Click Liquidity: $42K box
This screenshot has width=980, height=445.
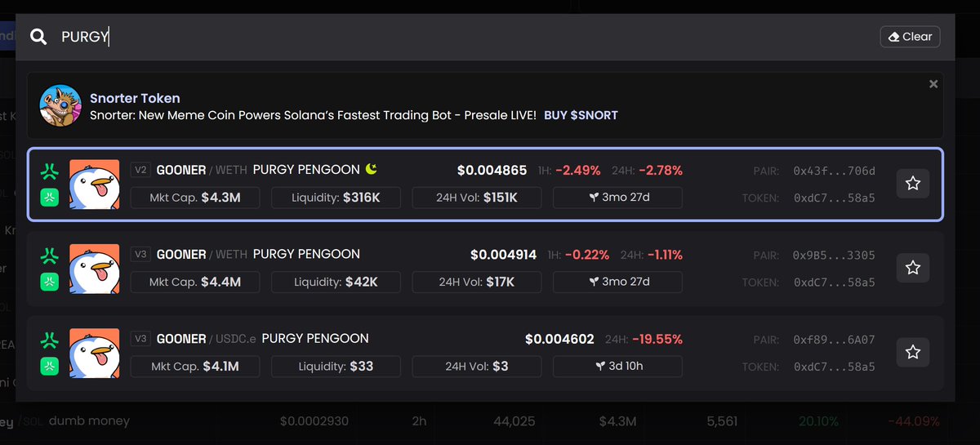click(x=336, y=282)
